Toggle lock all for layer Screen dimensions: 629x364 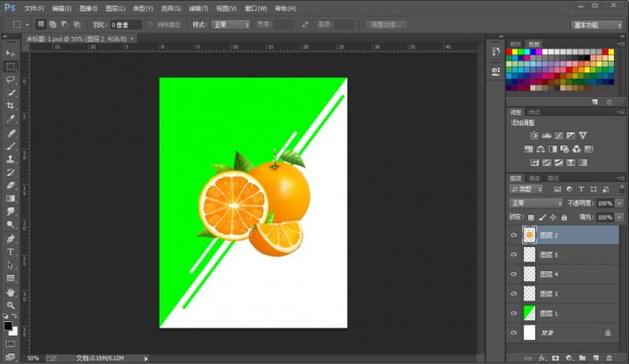click(565, 218)
